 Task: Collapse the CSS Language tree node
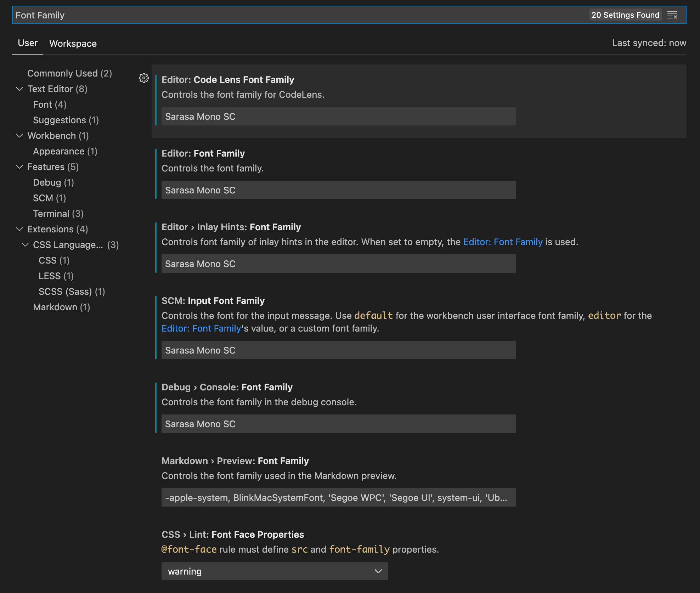[x=25, y=245]
